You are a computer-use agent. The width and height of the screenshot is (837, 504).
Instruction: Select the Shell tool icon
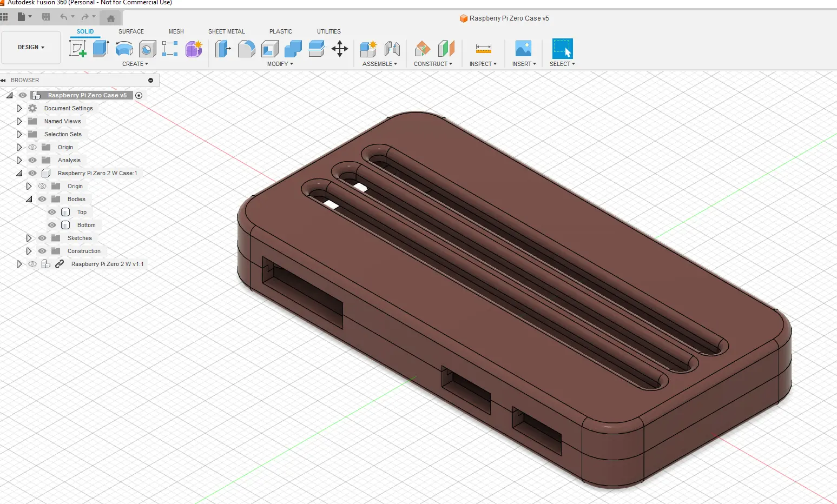coord(269,49)
